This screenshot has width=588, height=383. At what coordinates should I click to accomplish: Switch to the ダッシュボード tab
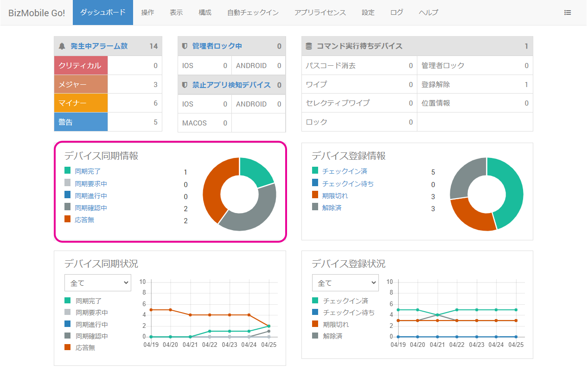[x=102, y=13]
